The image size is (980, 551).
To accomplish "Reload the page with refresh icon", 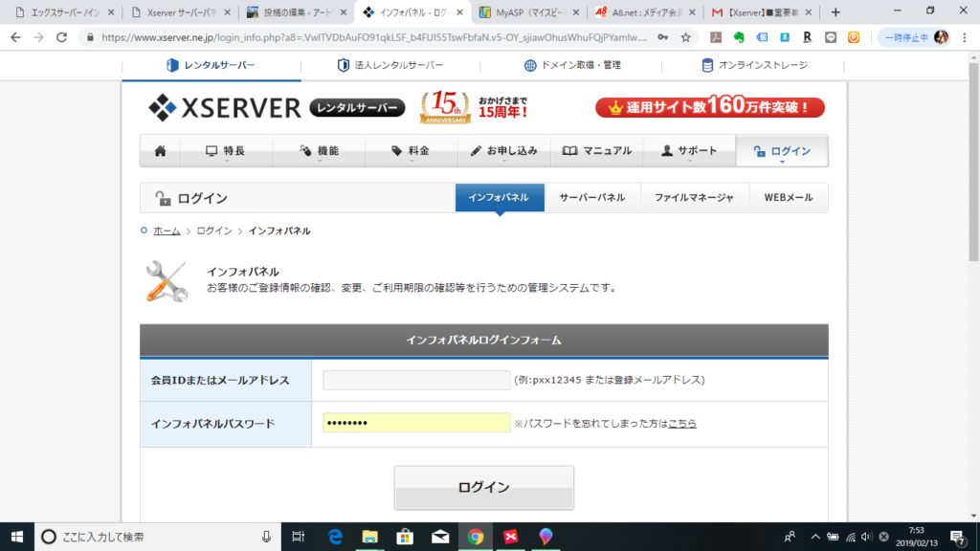I will point(62,37).
